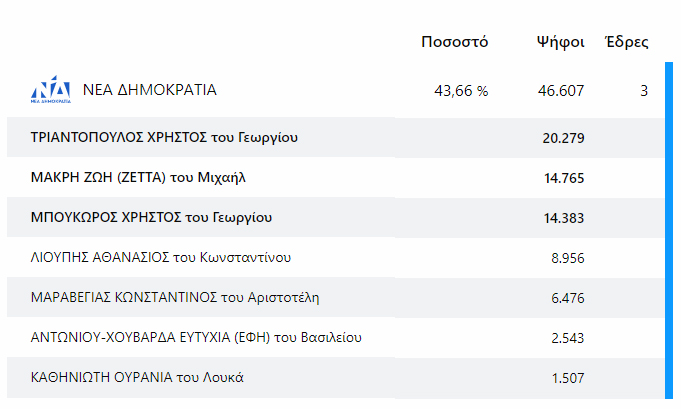
Task: Click the 43,66 % party percentage
Action: pos(461,91)
